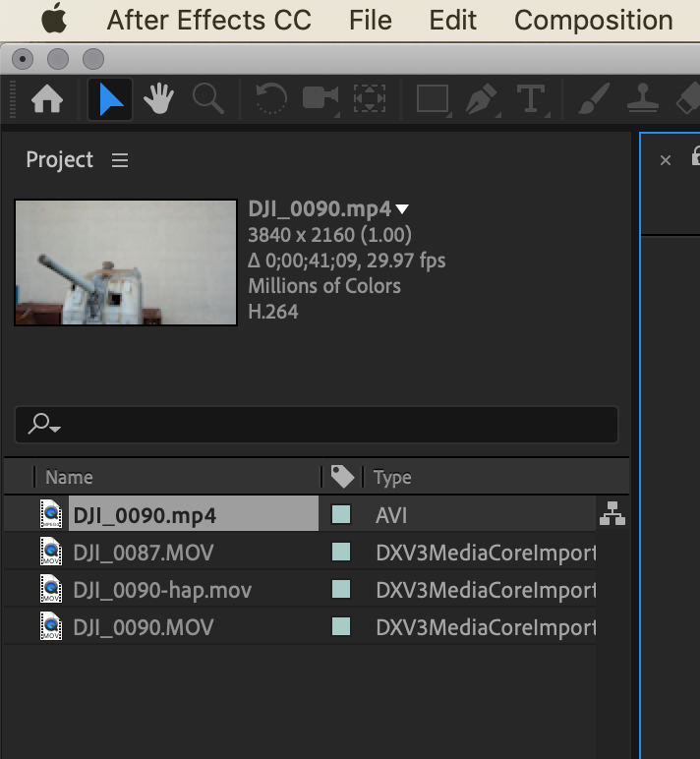
Task: Expand the DJI_0090.mp4 footage dropdown arrow
Action: (x=402, y=209)
